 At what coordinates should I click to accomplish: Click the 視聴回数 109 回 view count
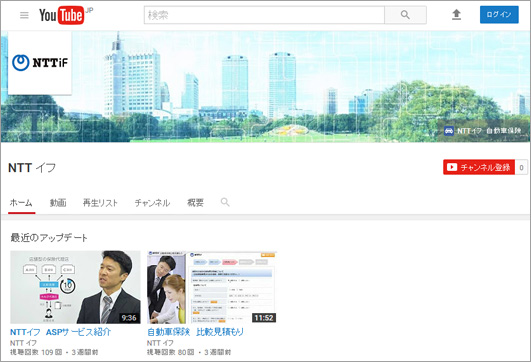(36, 352)
